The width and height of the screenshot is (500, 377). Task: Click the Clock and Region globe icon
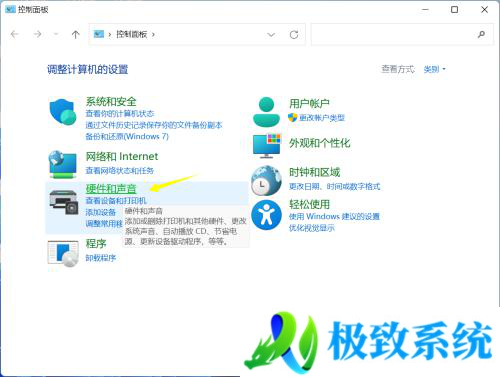coord(266,180)
